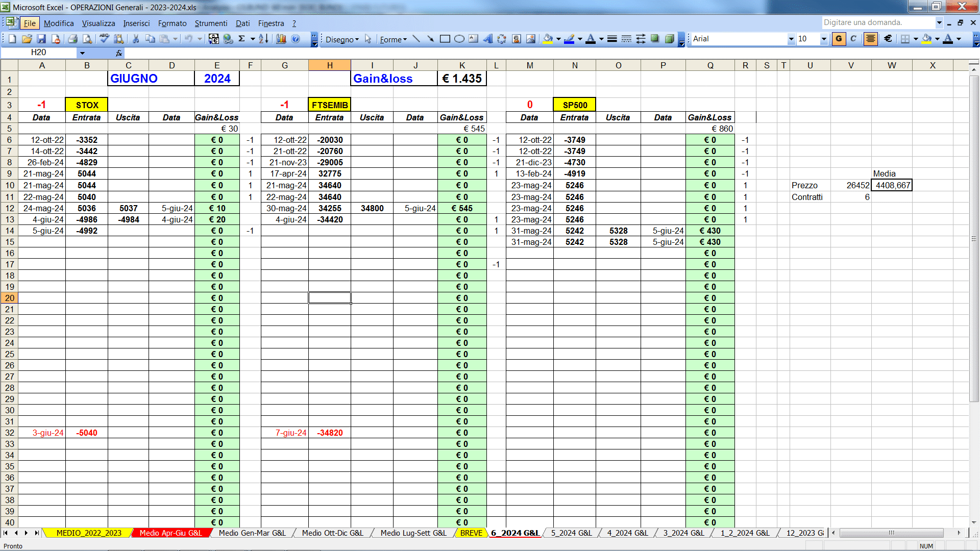Toggle italic (C) formatting
The height and width of the screenshot is (551, 980).
(x=853, y=39)
